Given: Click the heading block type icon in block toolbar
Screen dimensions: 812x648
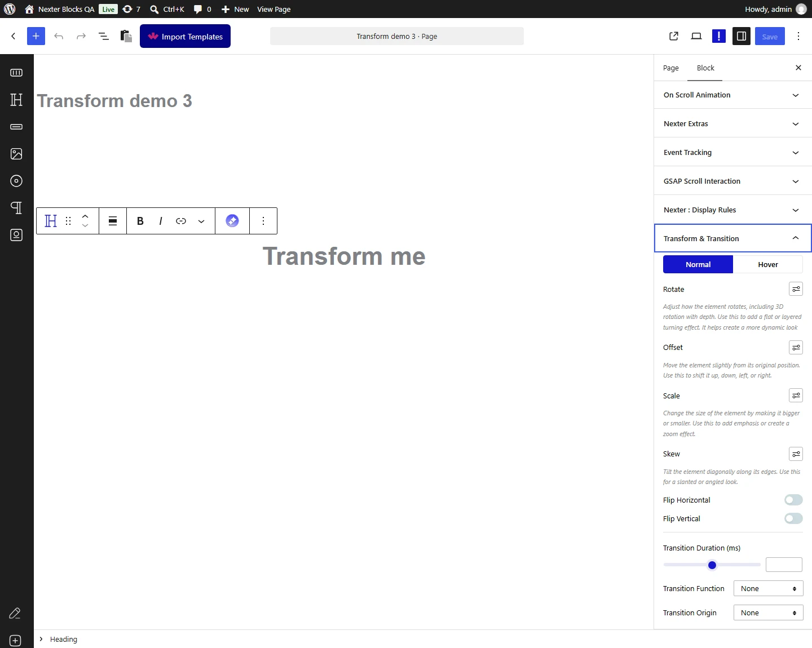Looking at the screenshot, I should point(51,221).
